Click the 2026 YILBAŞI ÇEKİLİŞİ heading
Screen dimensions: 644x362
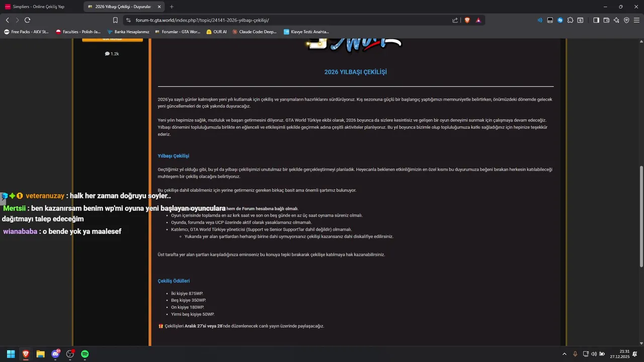click(x=355, y=72)
